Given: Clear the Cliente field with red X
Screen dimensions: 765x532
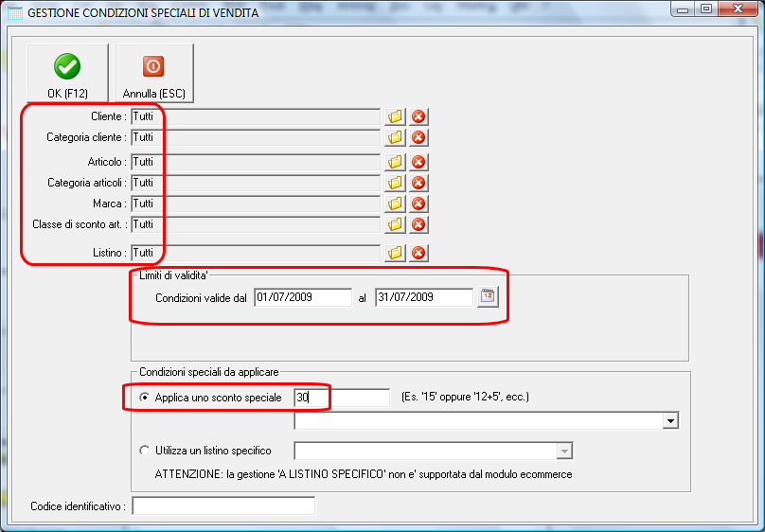Looking at the screenshot, I should (418, 116).
